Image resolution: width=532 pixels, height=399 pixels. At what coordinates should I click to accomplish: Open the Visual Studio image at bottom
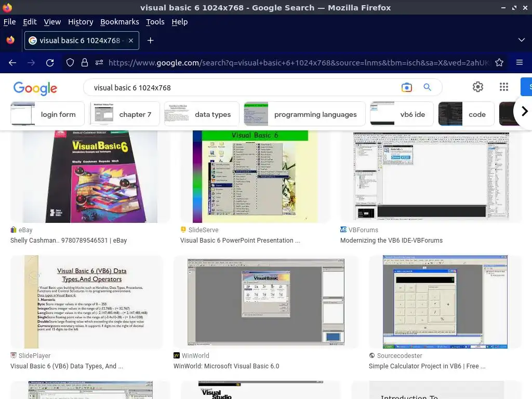[x=261, y=390]
